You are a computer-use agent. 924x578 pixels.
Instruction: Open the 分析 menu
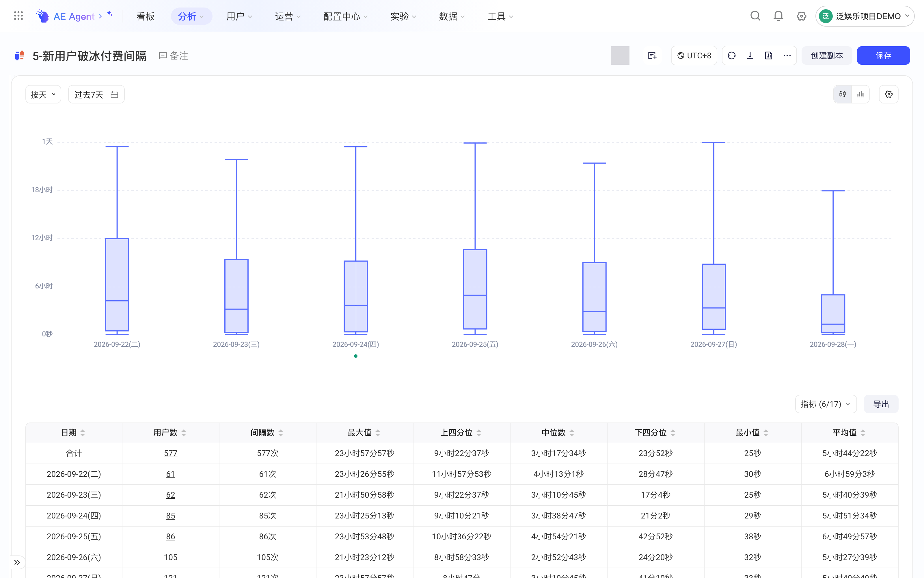click(191, 16)
